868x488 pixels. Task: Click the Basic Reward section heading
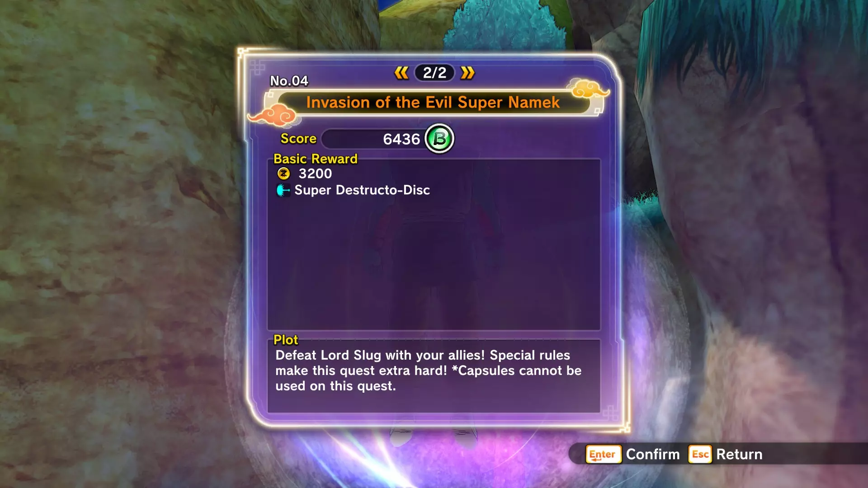(x=316, y=159)
